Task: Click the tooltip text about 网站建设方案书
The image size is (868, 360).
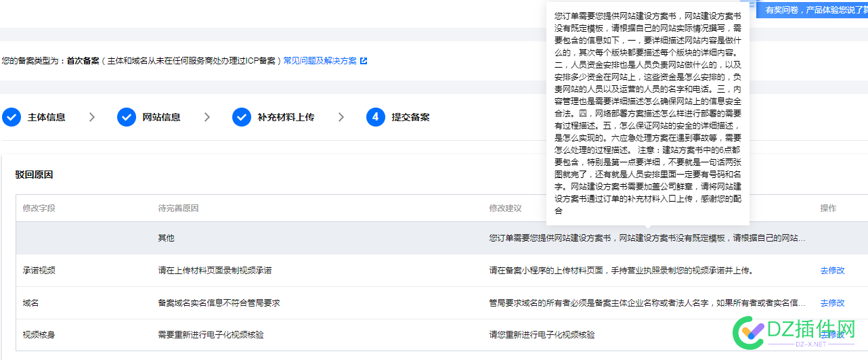Action: pos(648,113)
